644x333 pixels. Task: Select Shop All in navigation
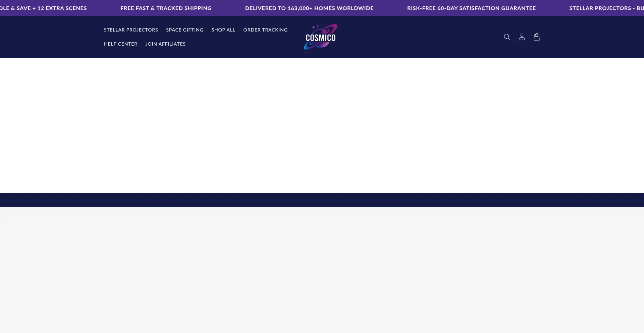(x=223, y=30)
